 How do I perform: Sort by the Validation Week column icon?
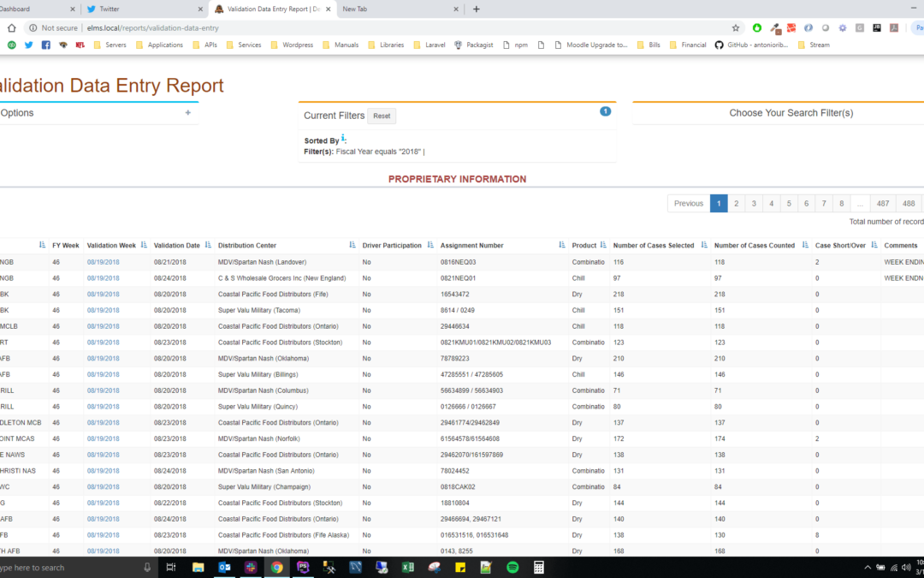pyautogui.click(x=144, y=245)
